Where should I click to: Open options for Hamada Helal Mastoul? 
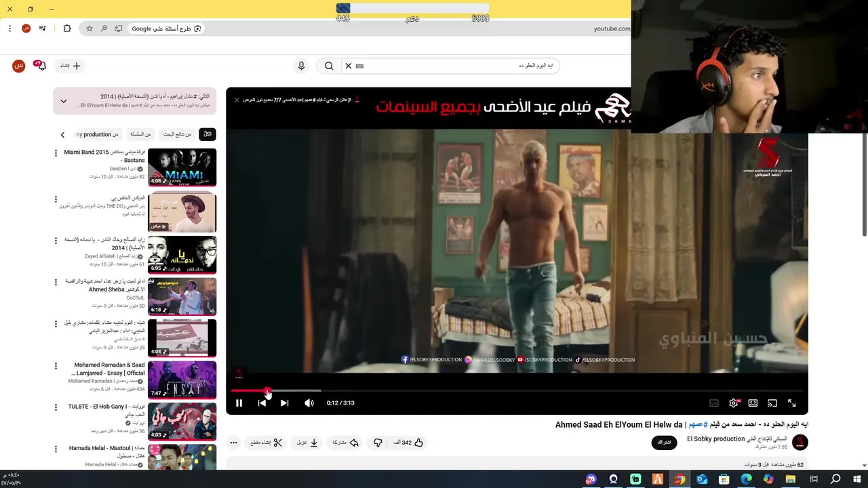tap(56, 449)
